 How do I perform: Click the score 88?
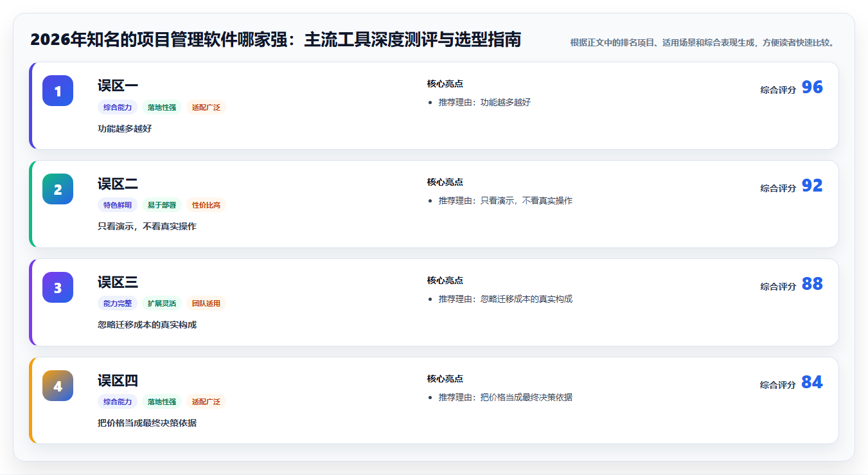click(812, 284)
